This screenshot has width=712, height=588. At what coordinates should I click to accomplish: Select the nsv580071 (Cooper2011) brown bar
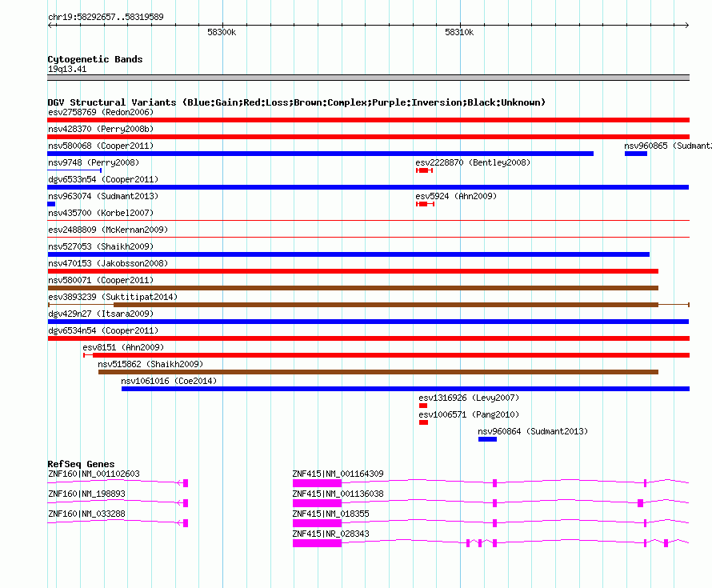click(x=353, y=288)
